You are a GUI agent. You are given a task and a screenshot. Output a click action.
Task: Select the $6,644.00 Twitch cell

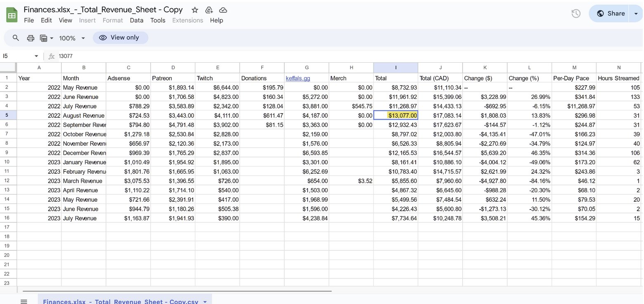point(217,87)
